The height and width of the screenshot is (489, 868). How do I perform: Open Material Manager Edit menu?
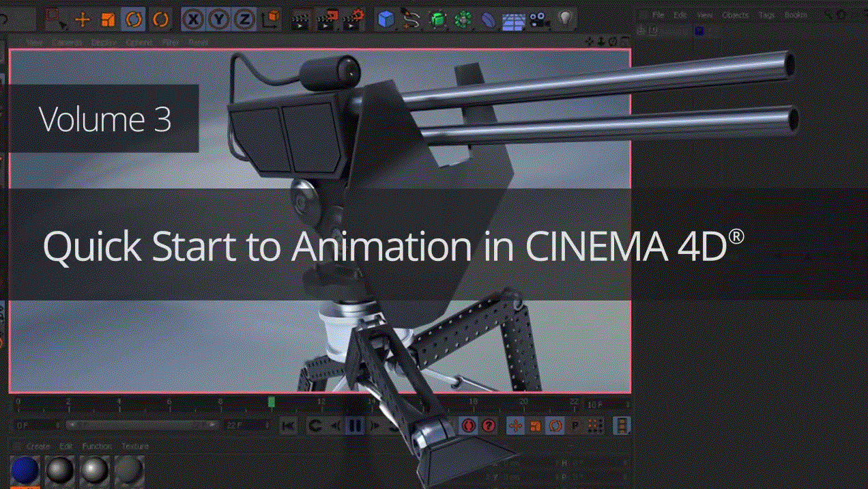click(x=66, y=446)
